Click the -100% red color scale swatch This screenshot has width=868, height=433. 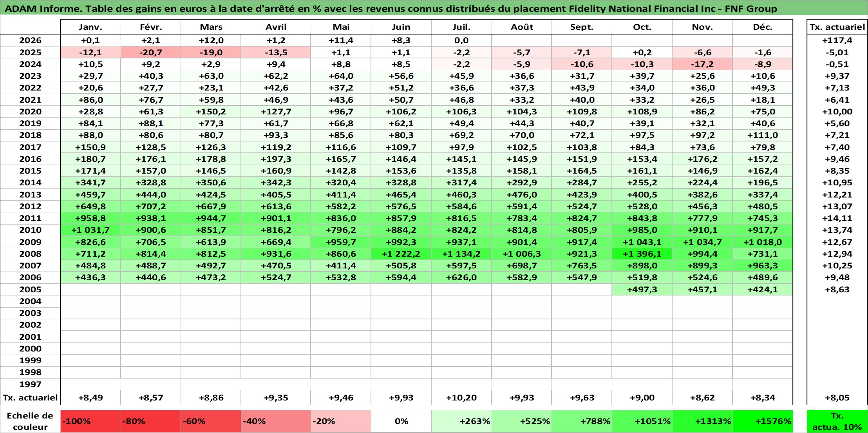pyautogui.click(x=90, y=421)
